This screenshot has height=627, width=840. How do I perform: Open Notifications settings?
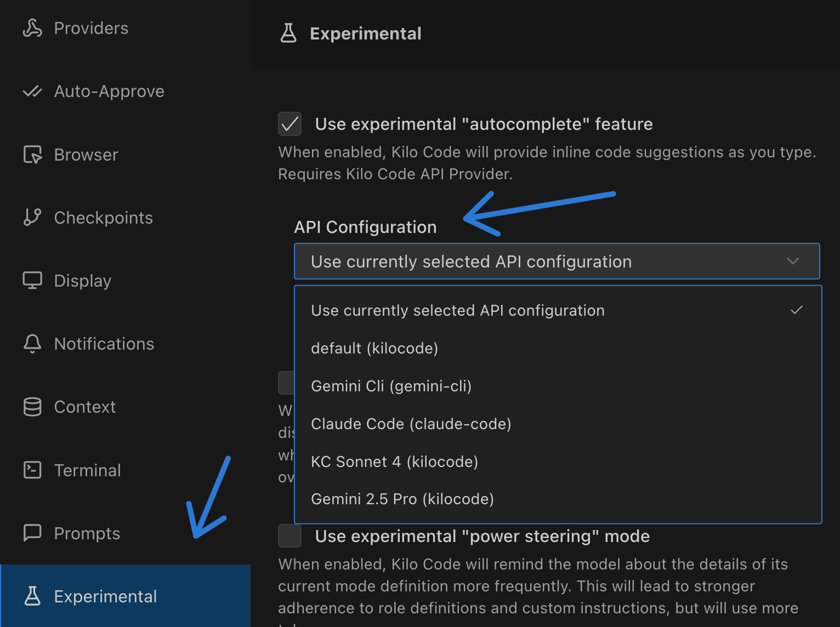[x=125, y=344]
